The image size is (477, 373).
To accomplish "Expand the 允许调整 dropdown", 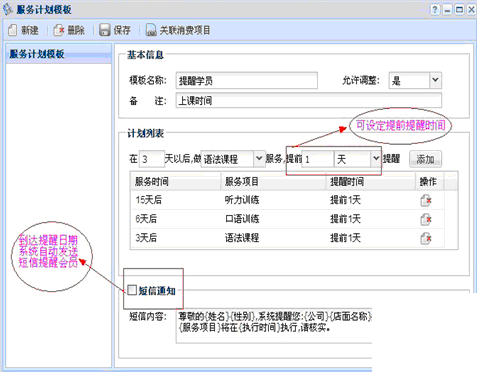I will coord(435,80).
